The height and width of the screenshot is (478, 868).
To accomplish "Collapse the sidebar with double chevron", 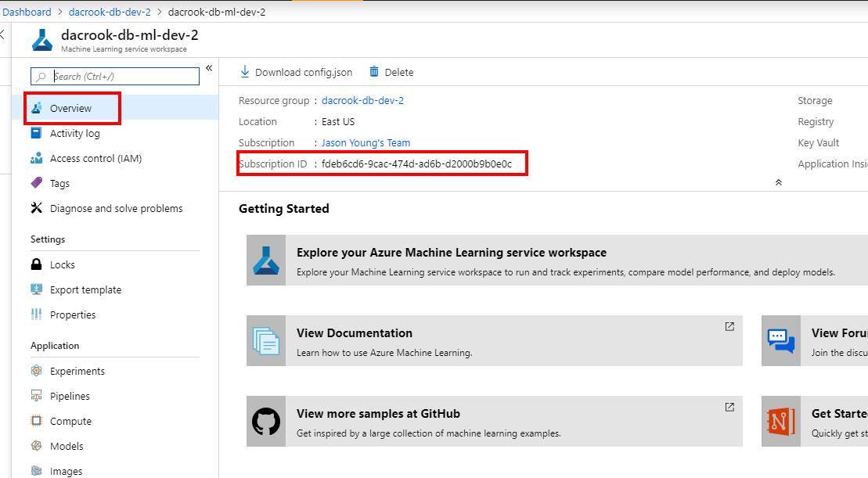I will [x=209, y=68].
